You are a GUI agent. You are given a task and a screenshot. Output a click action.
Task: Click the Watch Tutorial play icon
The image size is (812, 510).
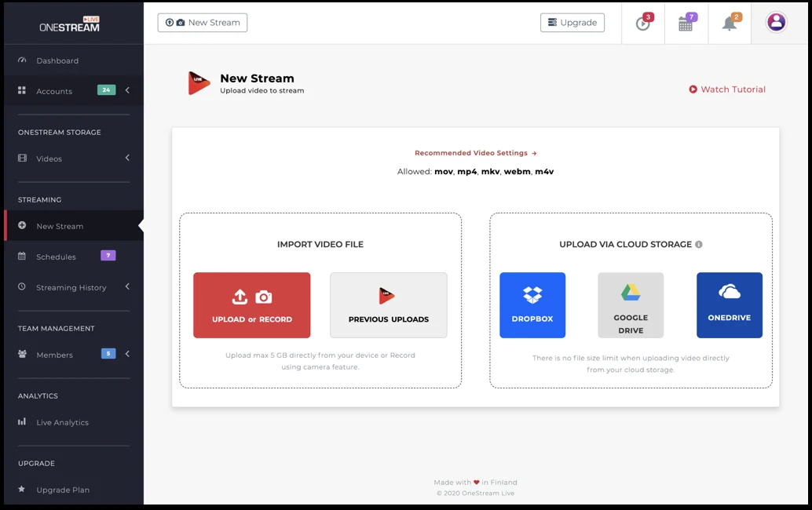coord(693,89)
